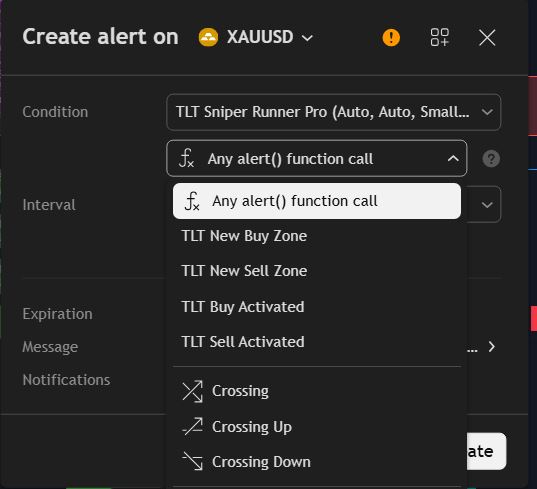
Task: Click the Interval label
Action: (x=49, y=205)
